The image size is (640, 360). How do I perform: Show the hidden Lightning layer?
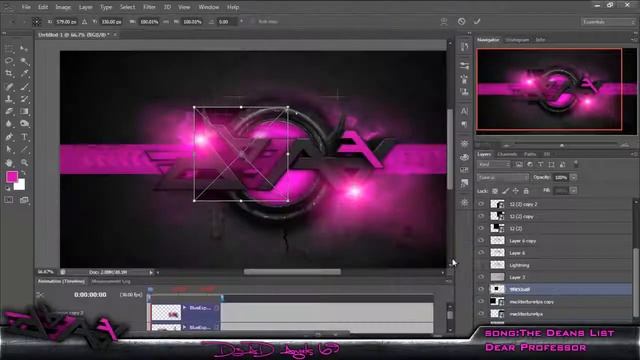click(481, 265)
